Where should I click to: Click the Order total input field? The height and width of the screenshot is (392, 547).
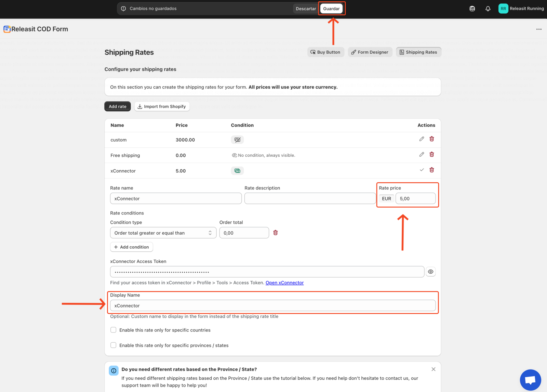point(244,233)
